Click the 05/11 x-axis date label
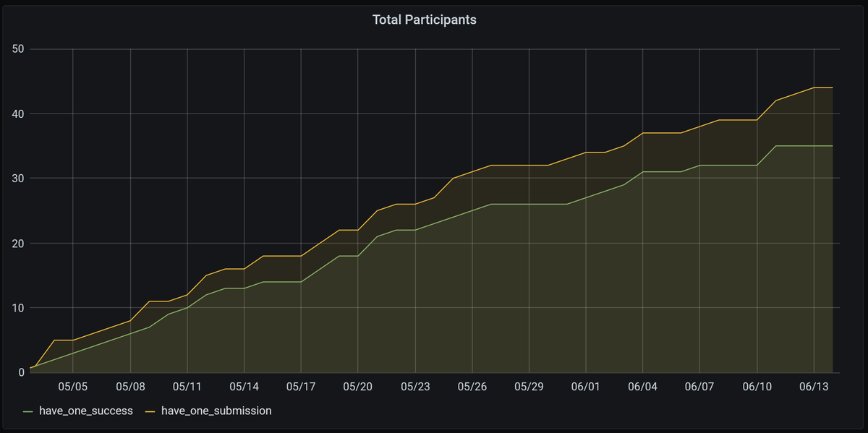Image resolution: width=868 pixels, height=433 pixels. click(x=187, y=387)
